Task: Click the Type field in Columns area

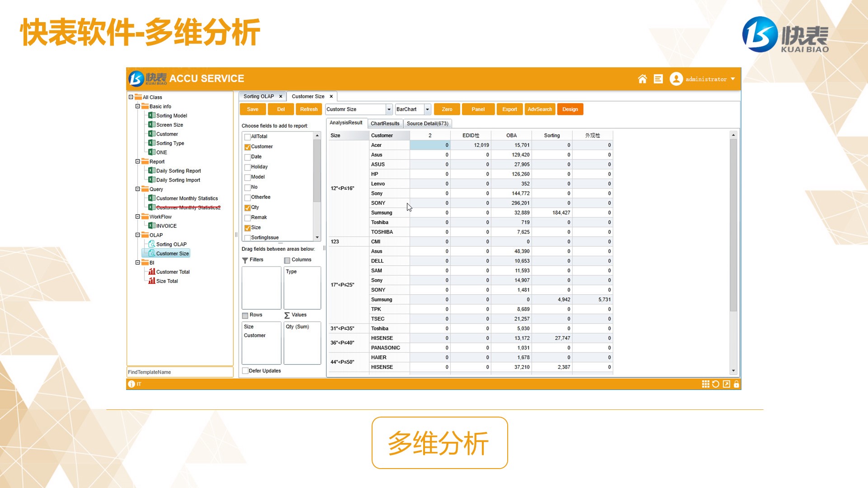Action: 291,272
